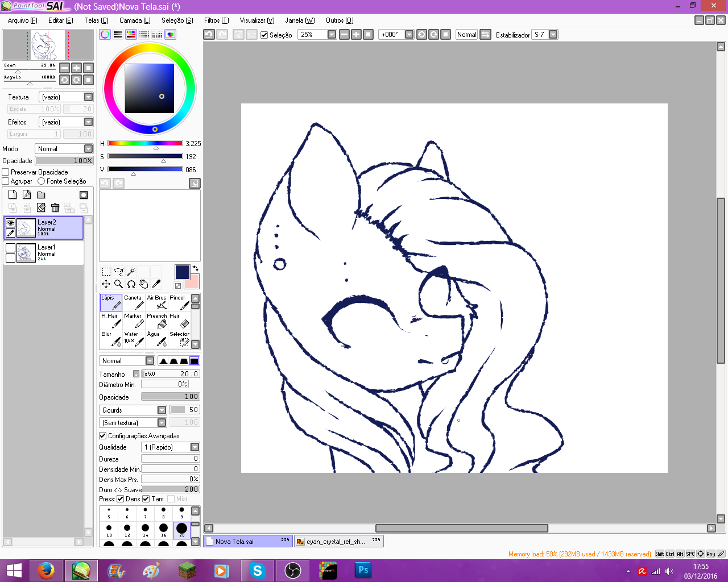Clear the layer with the eraser icon
This screenshot has width=728, height=582.
click(41, 208)
